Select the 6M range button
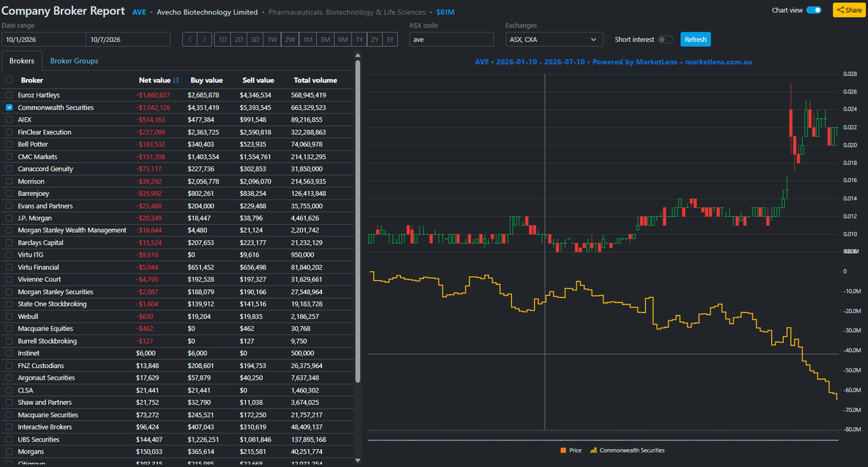Image resolution: width=868 pixels, height=467 pixels. [x=343, y=40]
